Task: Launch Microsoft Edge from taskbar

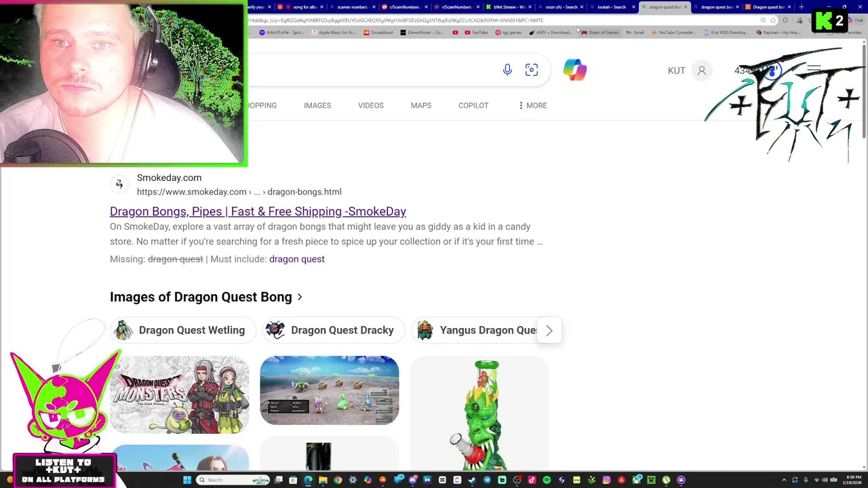Action: click(x=308, y=480)
